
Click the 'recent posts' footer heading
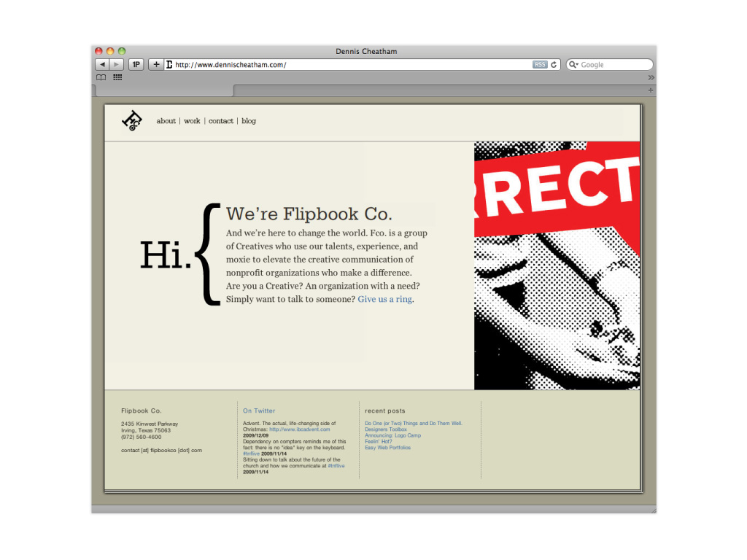pyautogui.click(x=385, y=411)
